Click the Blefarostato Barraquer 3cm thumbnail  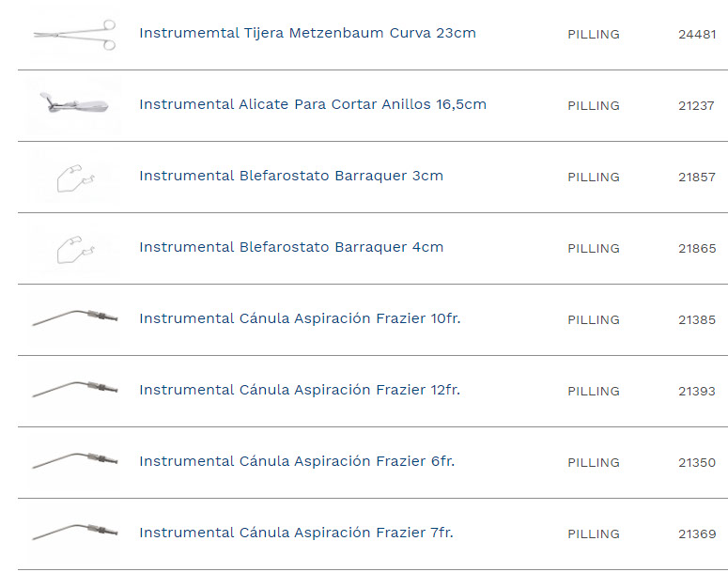pyautogui.click(x=74, y=177)
